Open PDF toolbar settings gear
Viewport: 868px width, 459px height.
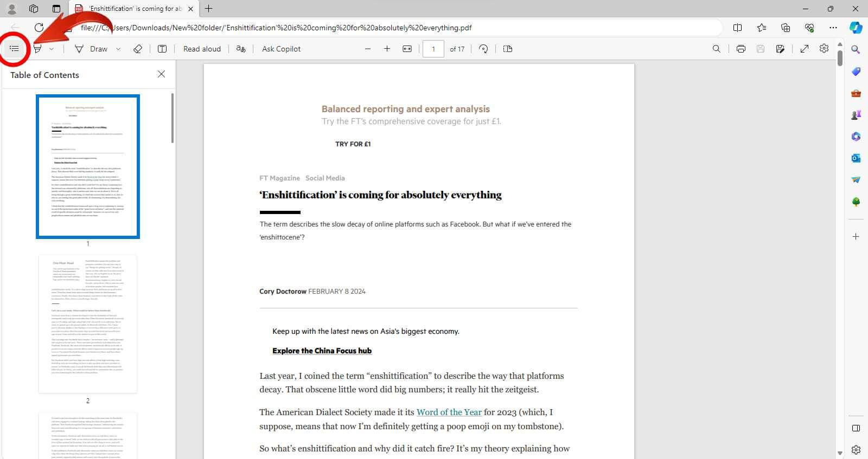click(x=824, y=48)
